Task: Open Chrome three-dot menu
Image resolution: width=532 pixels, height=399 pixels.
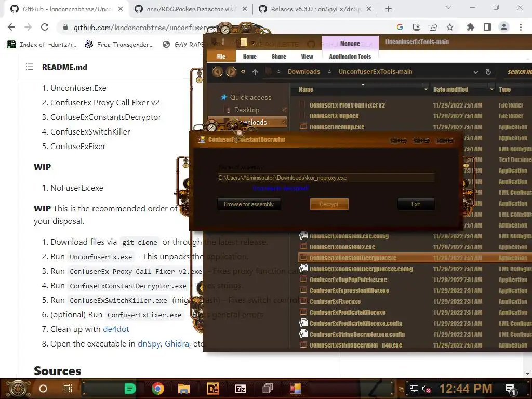Action: pyautogui.click(x=521, y=27)
